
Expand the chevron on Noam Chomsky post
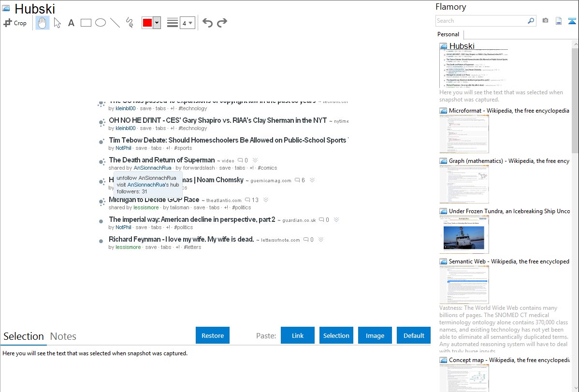(312, 180)
